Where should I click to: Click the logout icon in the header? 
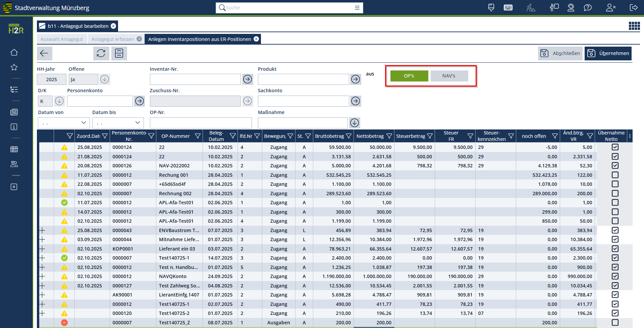click(634, 8)
